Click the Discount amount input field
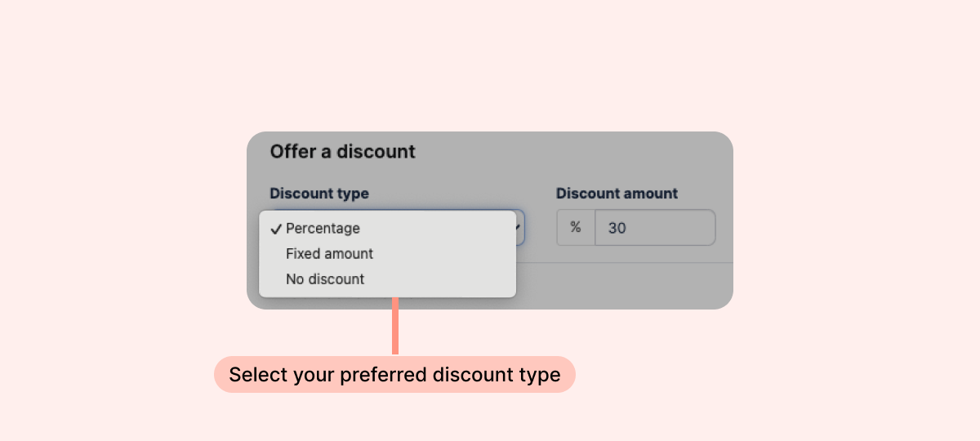Screen dimensions: 980x441 (x=655, y=228)
